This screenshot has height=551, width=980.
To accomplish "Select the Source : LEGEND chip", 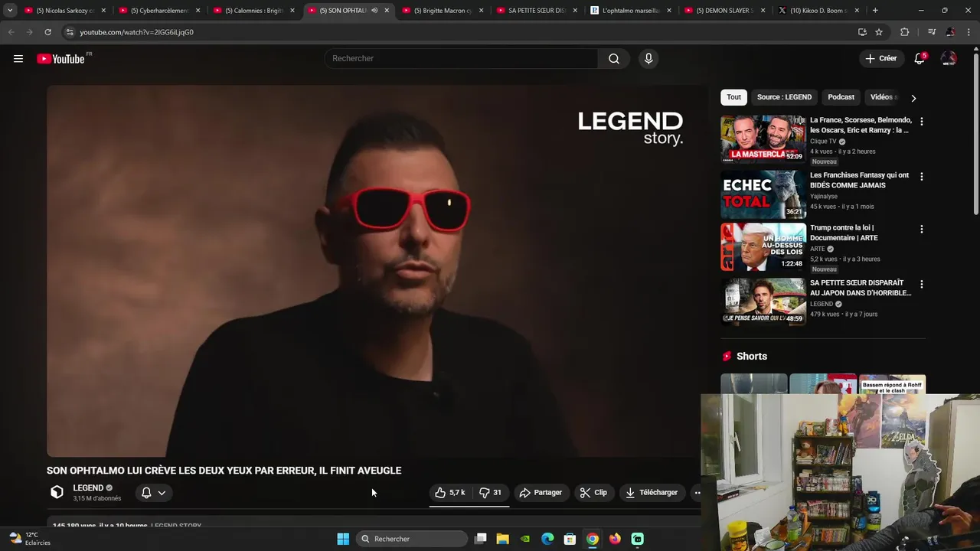I will click(784, 97).
